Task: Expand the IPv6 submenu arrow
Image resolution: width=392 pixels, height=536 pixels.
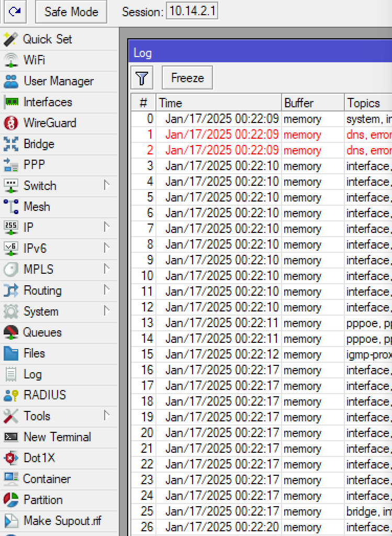Action: point(107,248)
